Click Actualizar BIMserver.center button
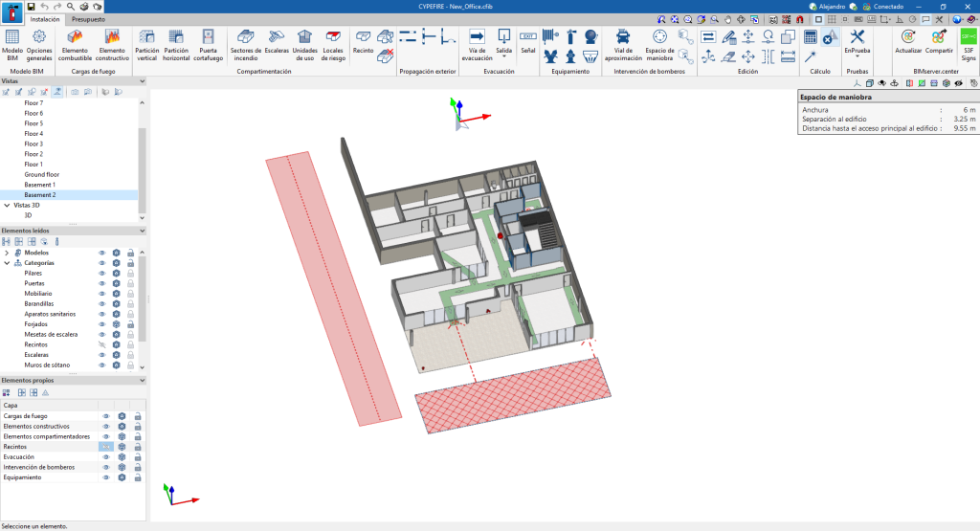Image resolution: width=980 pixels, height=531 pixels. pyautogui.click(x=908, y=42)
